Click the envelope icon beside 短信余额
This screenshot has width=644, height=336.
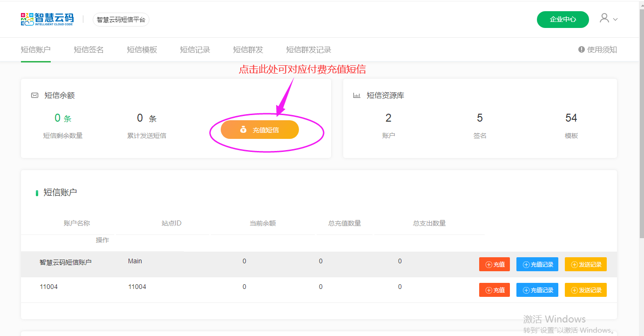tap(34, 96)
